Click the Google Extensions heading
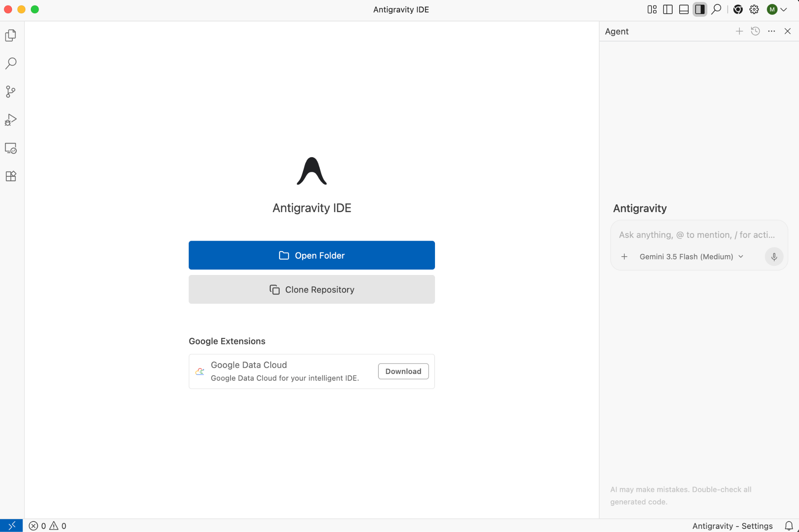The width and height of the screenshot is (799, 532). click(x=227, y=341)
